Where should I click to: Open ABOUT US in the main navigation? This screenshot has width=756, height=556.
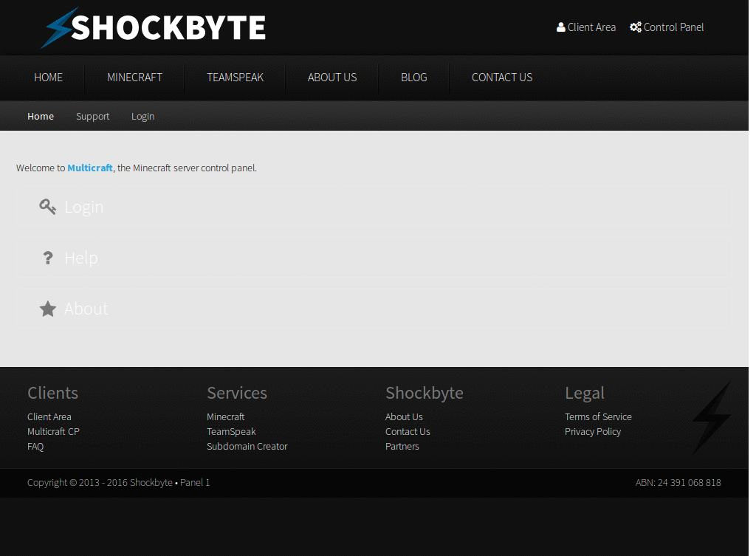click(332, 77)
